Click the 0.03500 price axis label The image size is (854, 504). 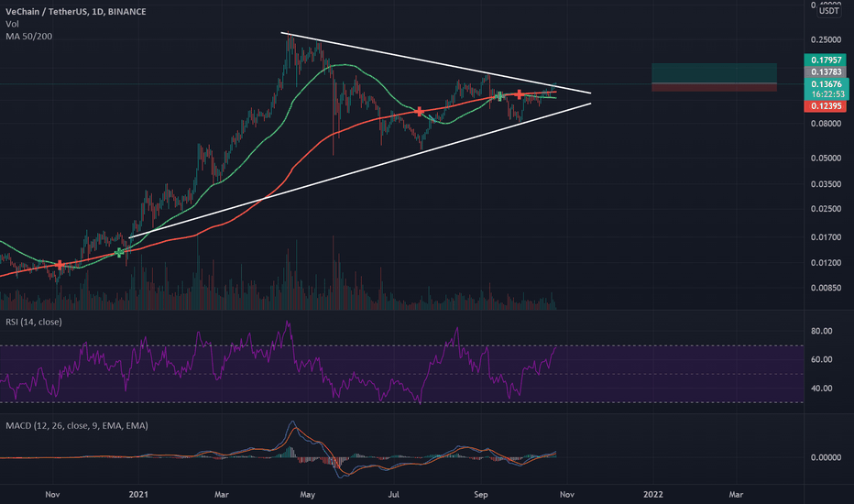pyautogui.click(x=826, y=184)
